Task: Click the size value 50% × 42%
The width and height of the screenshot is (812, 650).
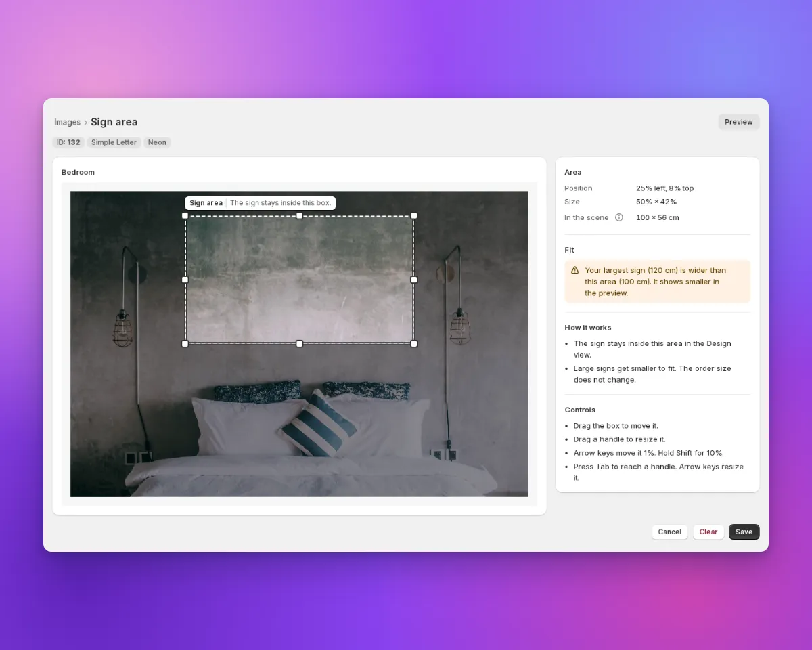Action: click(x=656, y=202)
